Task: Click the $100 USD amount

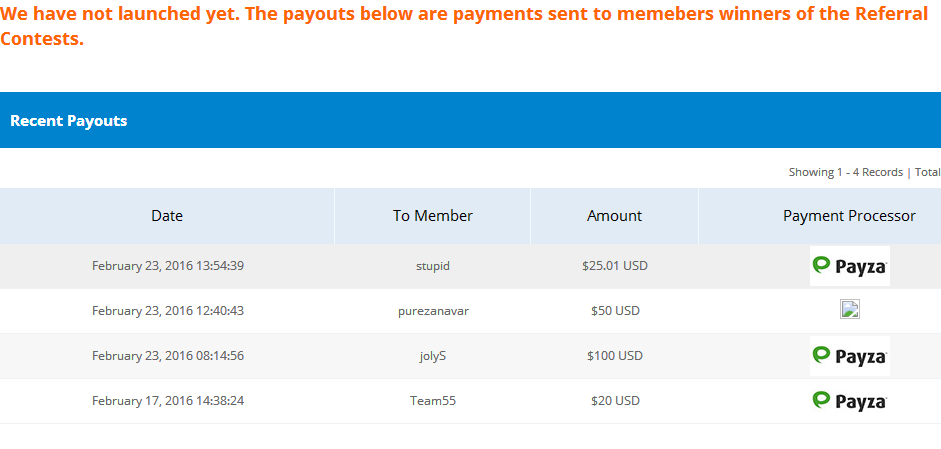Action: [614, 356]
